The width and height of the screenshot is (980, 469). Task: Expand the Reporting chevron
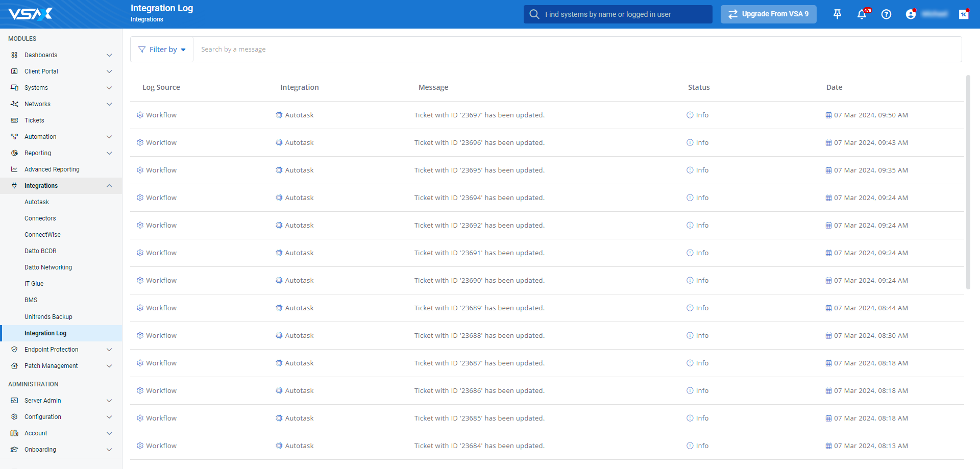click(109, 153)
